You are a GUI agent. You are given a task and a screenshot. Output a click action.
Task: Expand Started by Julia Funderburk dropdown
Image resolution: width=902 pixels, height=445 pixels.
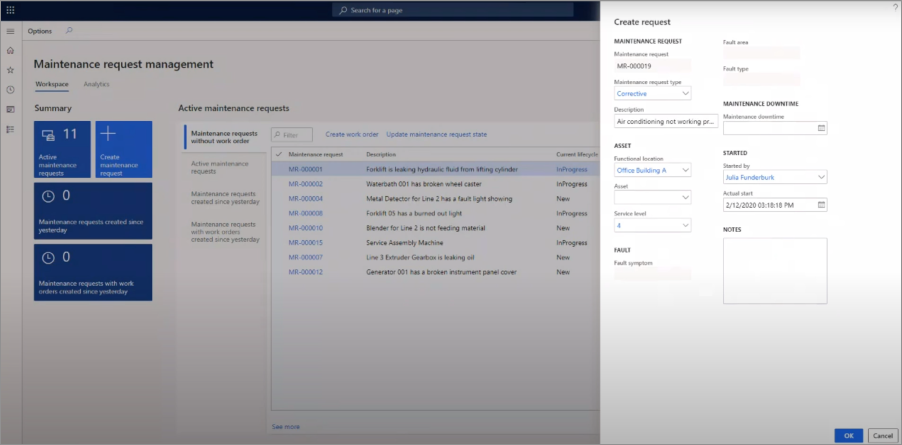point(821,177)
